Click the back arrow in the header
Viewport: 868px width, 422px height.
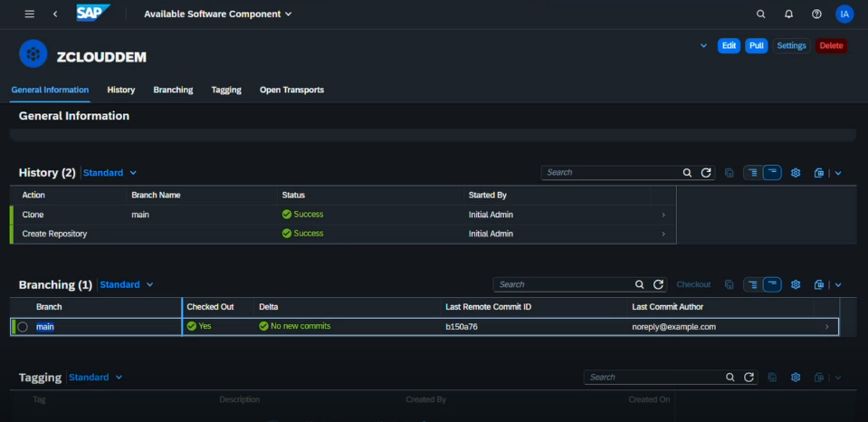[x=55, y=14]
